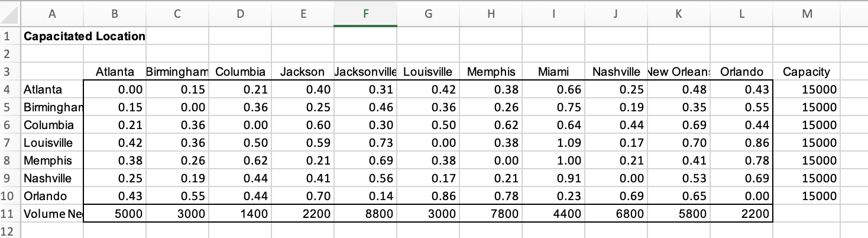
Task: Click the 'Atlanta' row label in column A
Action: [x=52, y=90]
